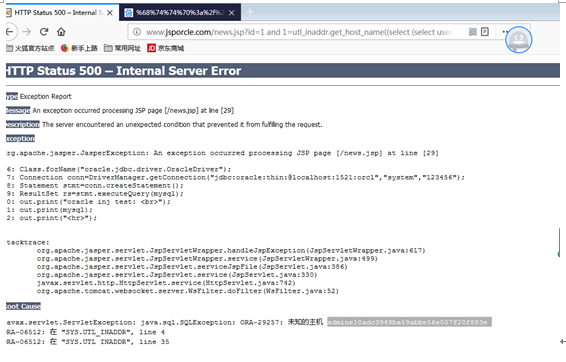The width and height of the screenshot is (566, 362).
Task: Click the out.print(mysql) code line
Action: tap(49, 210)
